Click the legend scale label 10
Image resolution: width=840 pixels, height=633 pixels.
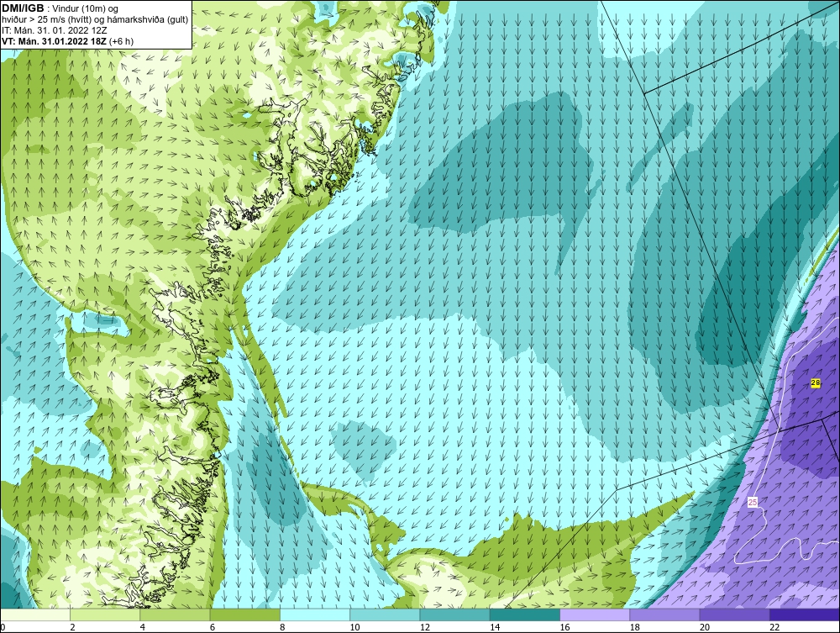pyautogui.click(x=354, y=628)
